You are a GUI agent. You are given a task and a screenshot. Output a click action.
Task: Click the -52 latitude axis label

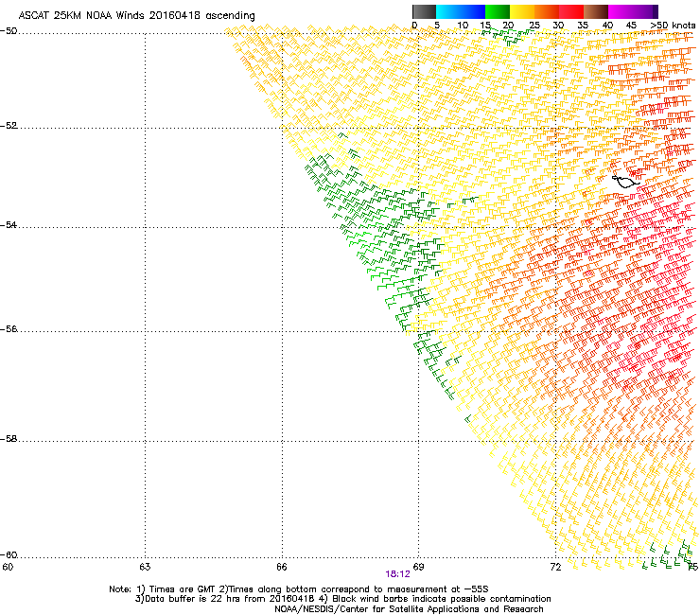tap(9, 126)
